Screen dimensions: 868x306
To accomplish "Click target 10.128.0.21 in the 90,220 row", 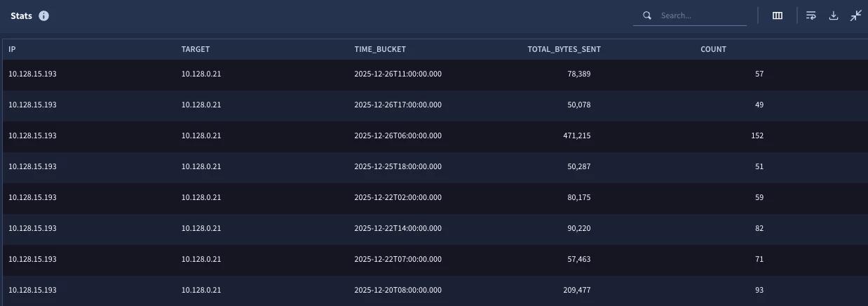I will (x=201, y=228).
